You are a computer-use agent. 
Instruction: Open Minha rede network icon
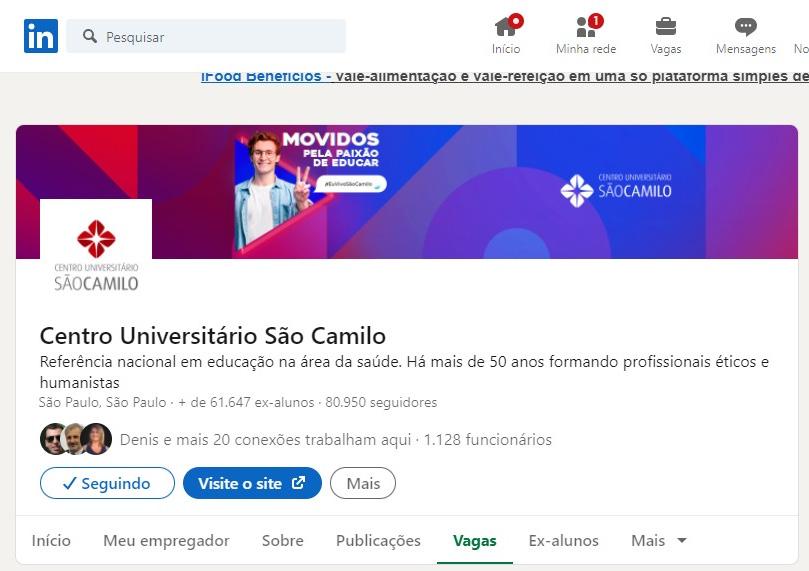(x=587, y=26)
